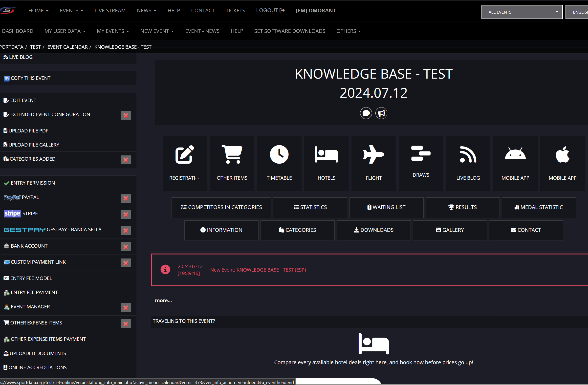Screen dimensions: 588x385
Task: Click the Other Items shopping cart icon
Action: pos(232,155)
